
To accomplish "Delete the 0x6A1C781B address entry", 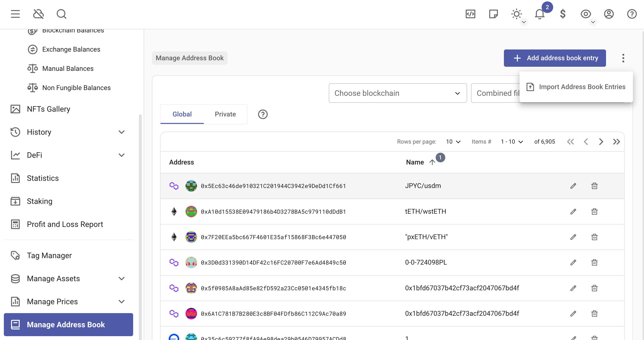I will pyautogui.click(x=594, y=314).
